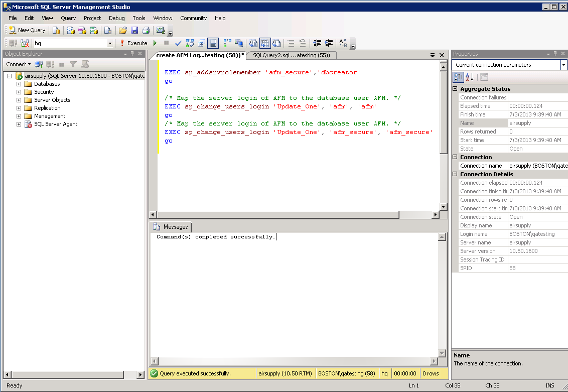Click the SQL Server Compact Query icon

[107, 31]
